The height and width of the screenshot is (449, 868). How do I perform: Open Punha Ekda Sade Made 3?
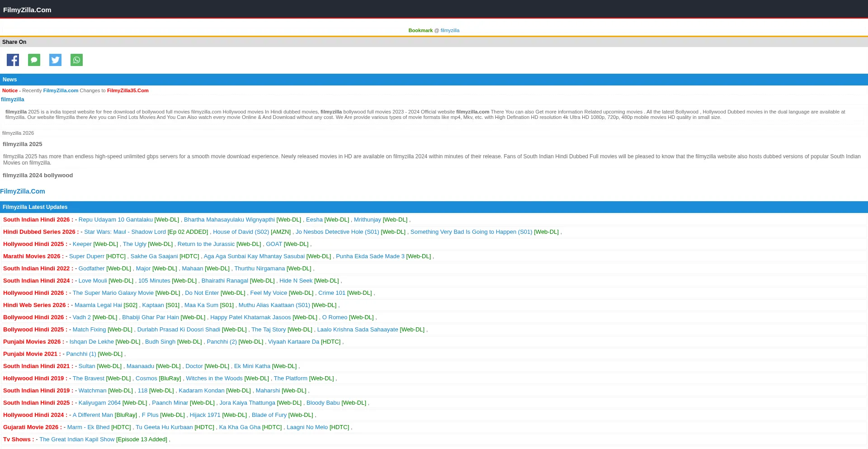tap(370, 256)
